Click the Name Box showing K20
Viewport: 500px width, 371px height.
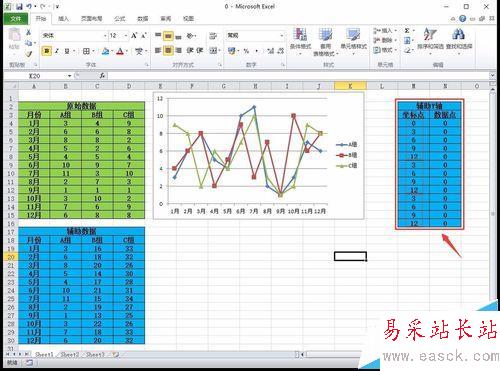[35, 76]
